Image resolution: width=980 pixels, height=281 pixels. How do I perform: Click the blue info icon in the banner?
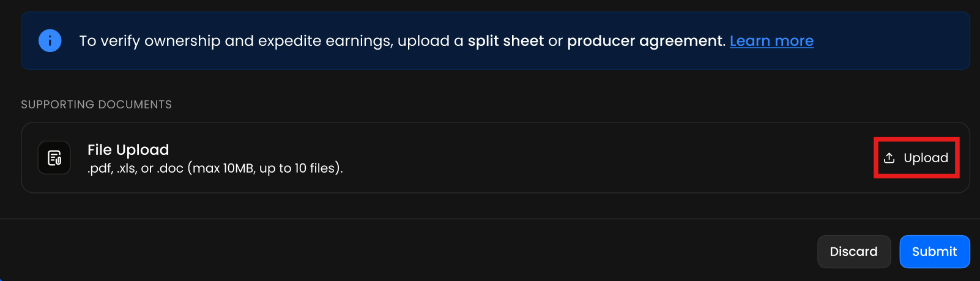click(50, 41)
